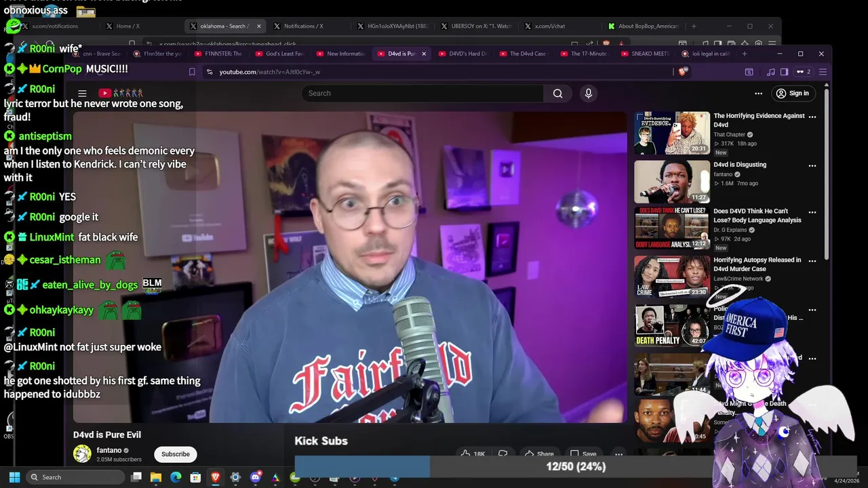Viewport: 868px width, 488px height.
Task: Open the Windows Start menu
Action: (14, 477)
